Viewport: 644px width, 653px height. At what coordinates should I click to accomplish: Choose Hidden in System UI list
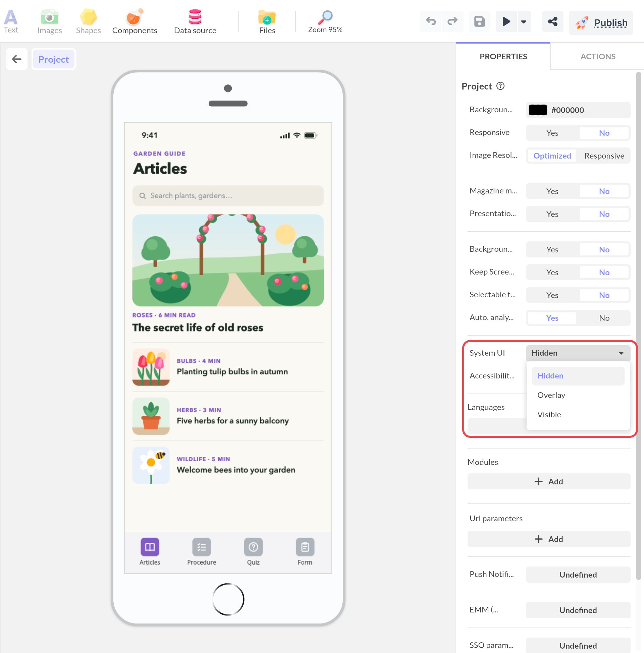point(578,376)
